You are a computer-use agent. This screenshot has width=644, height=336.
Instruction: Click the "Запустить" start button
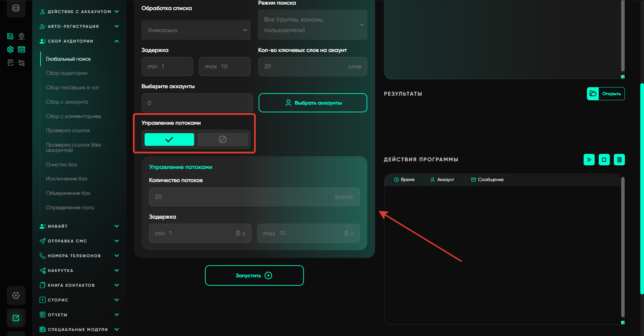tap(254, 276)
